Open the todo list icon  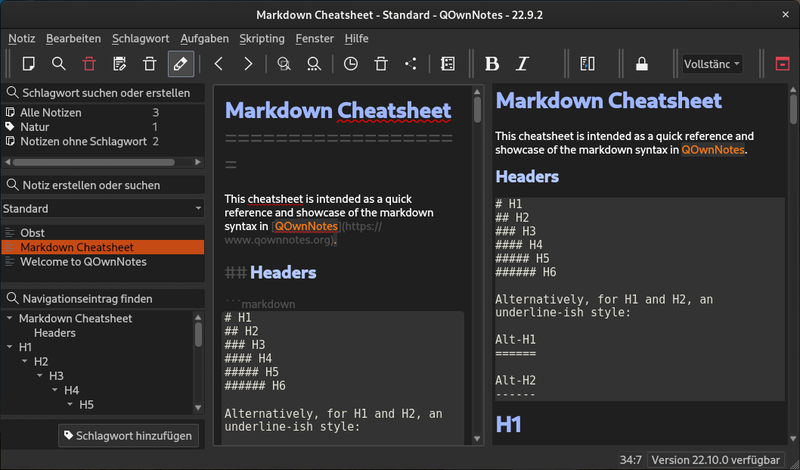click(x=447, y=64)
